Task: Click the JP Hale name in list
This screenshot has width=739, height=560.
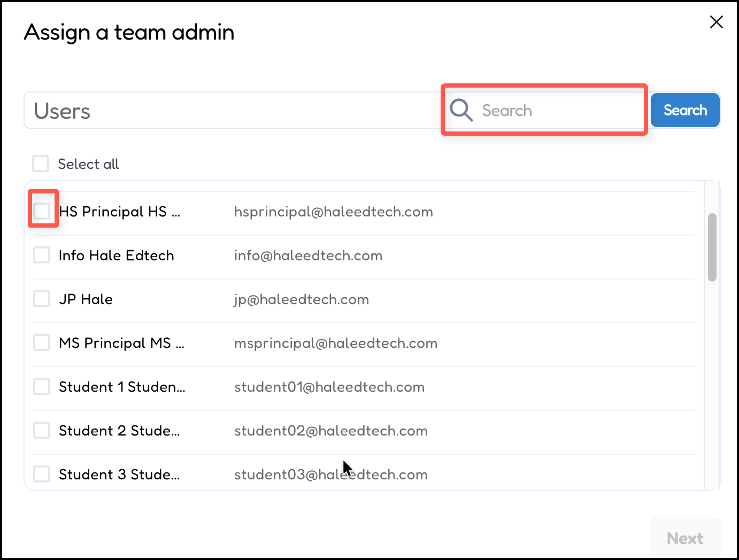Action: click(86, 299)
